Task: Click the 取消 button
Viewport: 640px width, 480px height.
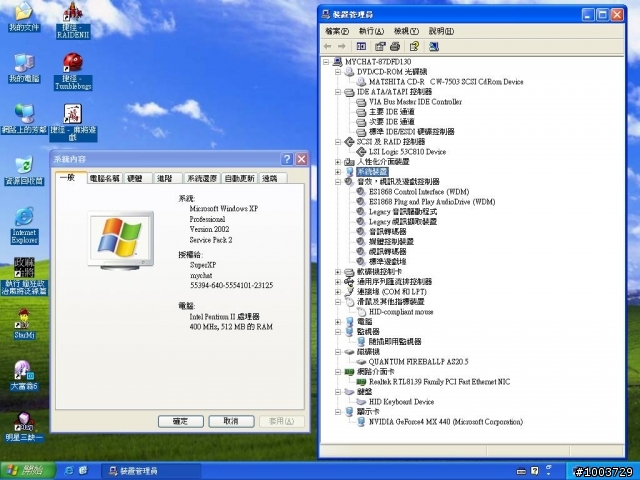Action: click(x=231, y=421)
